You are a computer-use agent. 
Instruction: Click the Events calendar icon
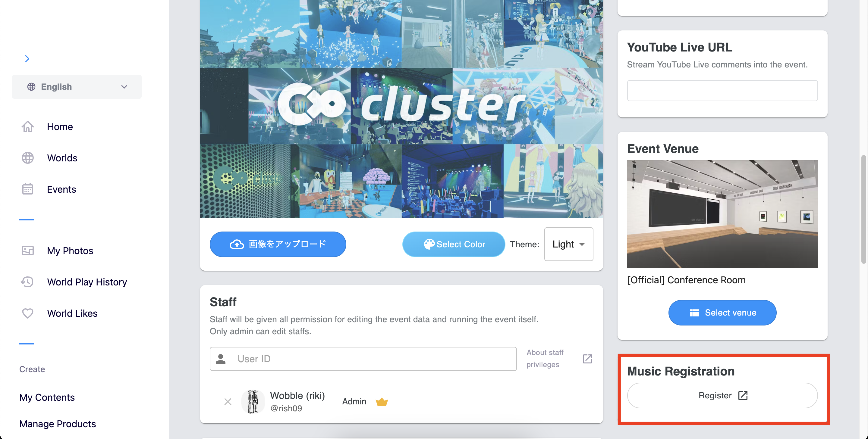[28, 189]
